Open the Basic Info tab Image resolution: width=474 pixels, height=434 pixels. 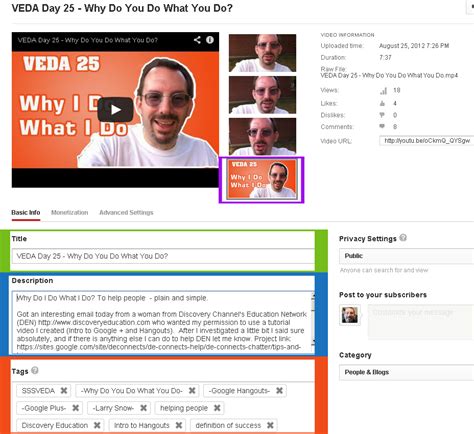point(26,213)
